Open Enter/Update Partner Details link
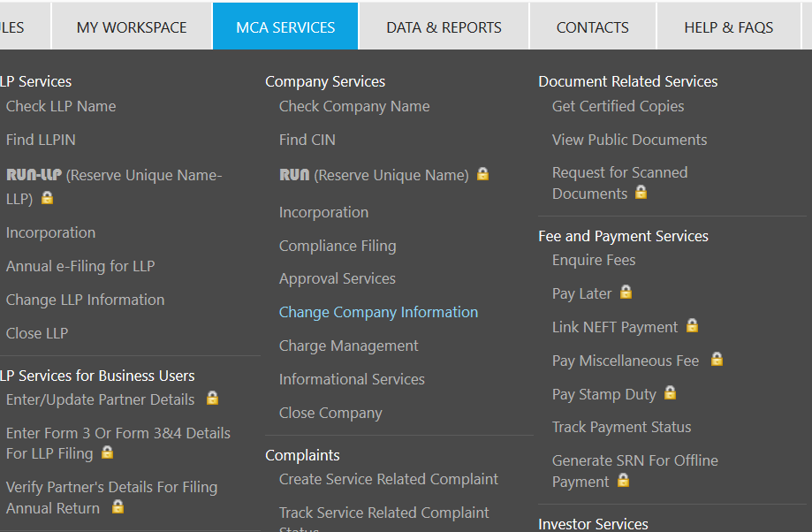 pos(101,400)
